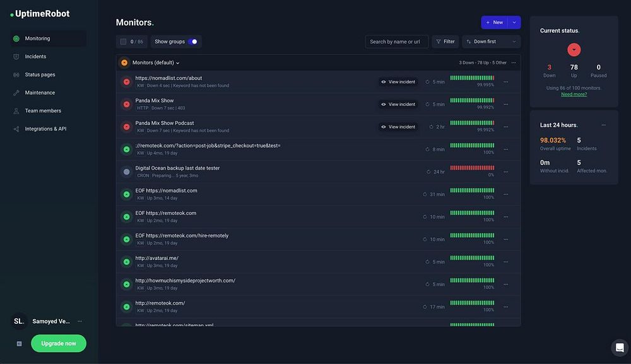Viewport: 631px width, 364px height.
Task: View incident for nomadlist.com/about
Action: (x=398, y=82)
